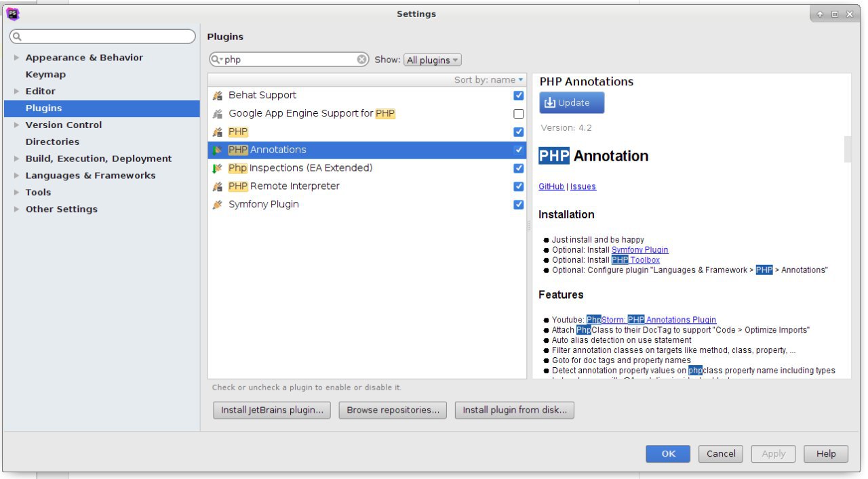
Task: Click the Symfony Plugin row icon
Action: pyautogui.click(x=218, y=205)
